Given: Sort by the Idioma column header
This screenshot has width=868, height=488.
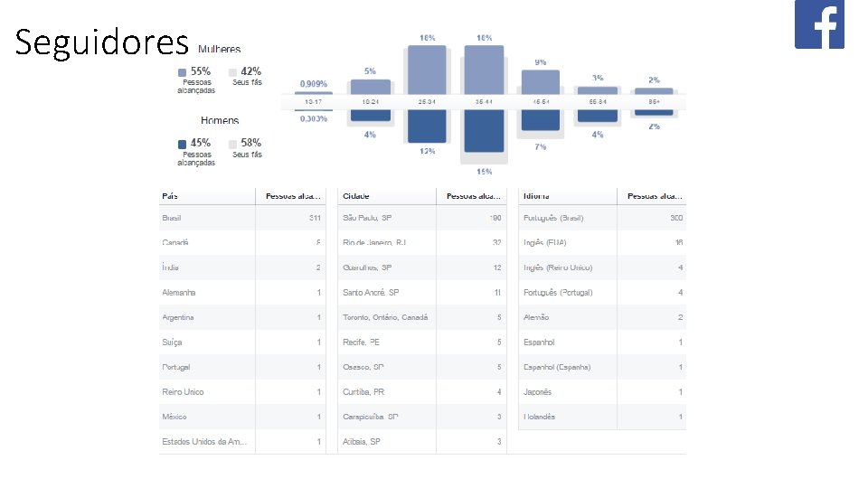Looking at the screenshot, I should point(536,196).
